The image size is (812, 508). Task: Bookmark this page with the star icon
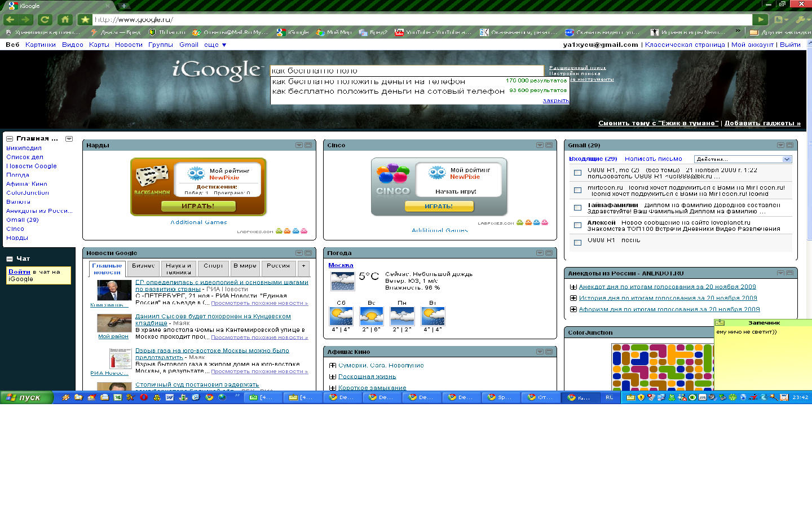pyautogui.click(x=85, y=19)
